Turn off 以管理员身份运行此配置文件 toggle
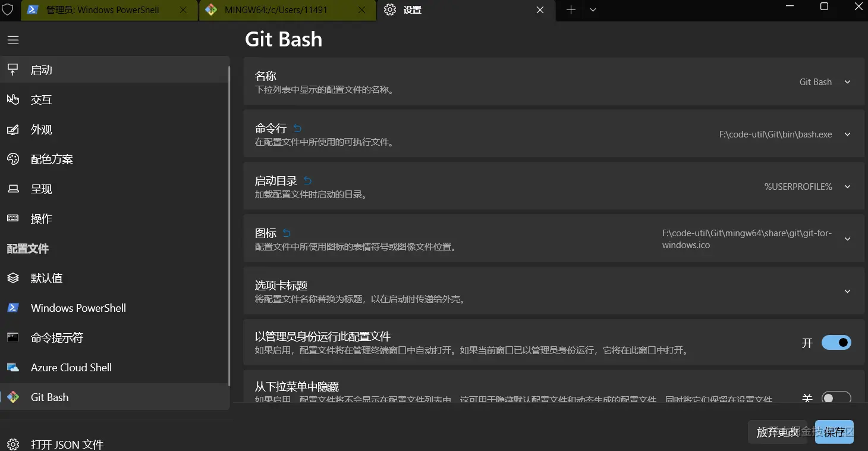Viewport: 868px width, 451px height. pyautogui.click(x=836, y=343)
